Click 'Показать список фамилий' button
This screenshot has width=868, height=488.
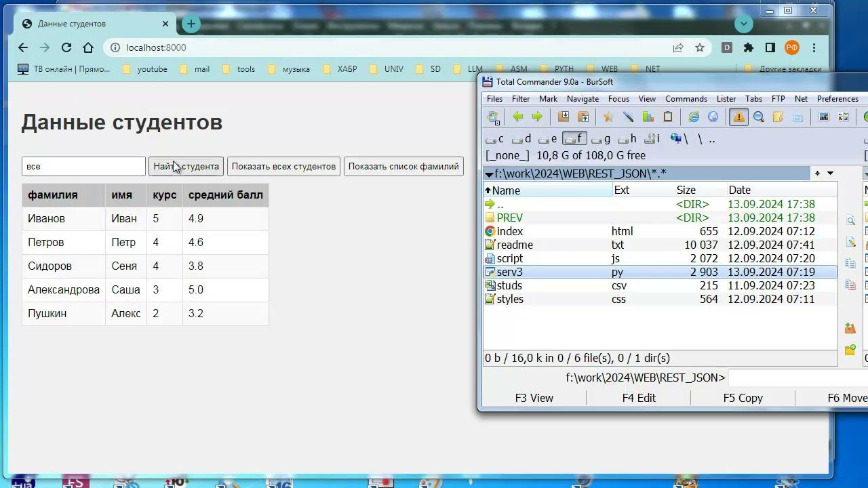tap(403, 166)
